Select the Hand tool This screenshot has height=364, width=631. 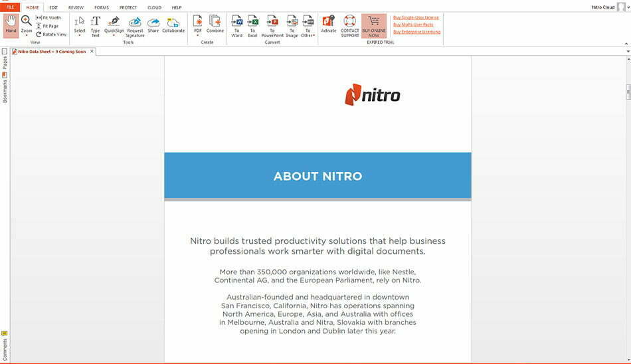tap(11, 25)
